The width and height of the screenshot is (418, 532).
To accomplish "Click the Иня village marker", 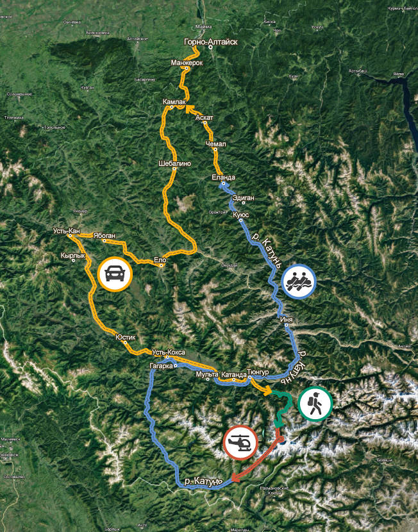I will click(287, 325).
